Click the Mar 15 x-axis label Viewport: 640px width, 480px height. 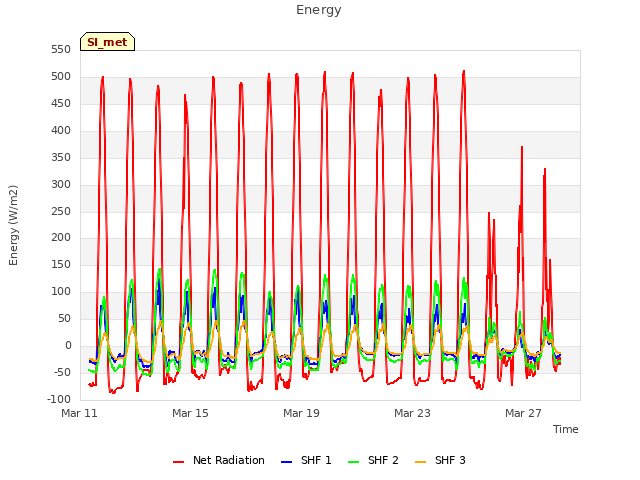tap(190, 413)
